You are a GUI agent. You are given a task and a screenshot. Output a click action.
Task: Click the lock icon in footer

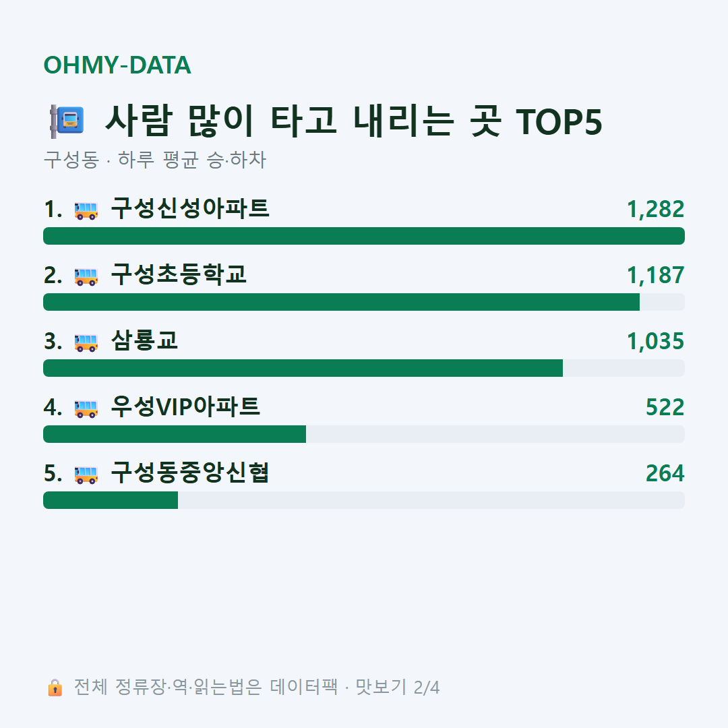(x=55, y=687)
